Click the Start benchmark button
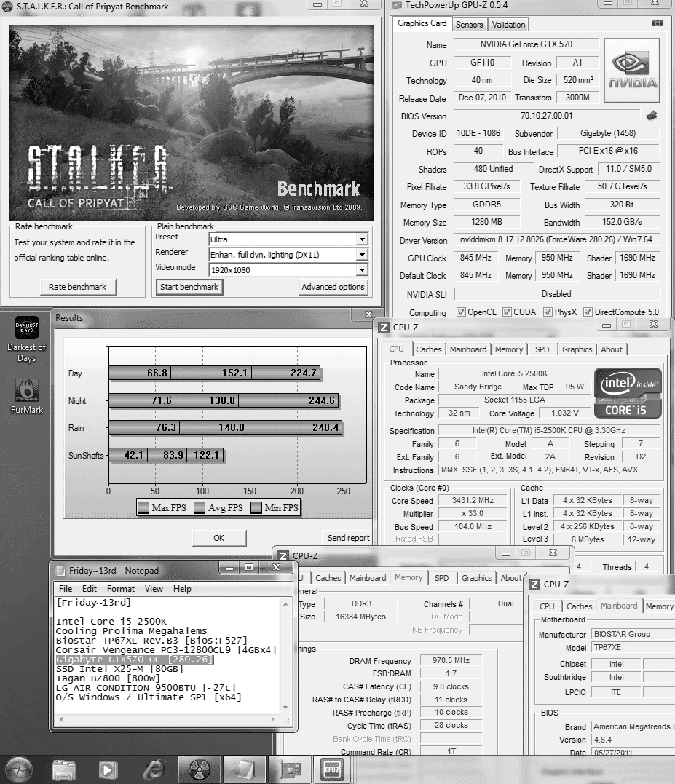This screenshot has width=675, height=784. point(189,287)
